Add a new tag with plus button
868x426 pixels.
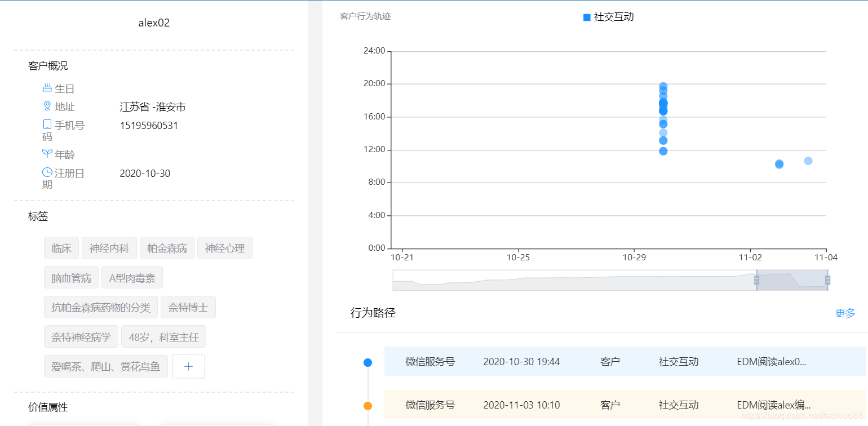tap(188, 366)
